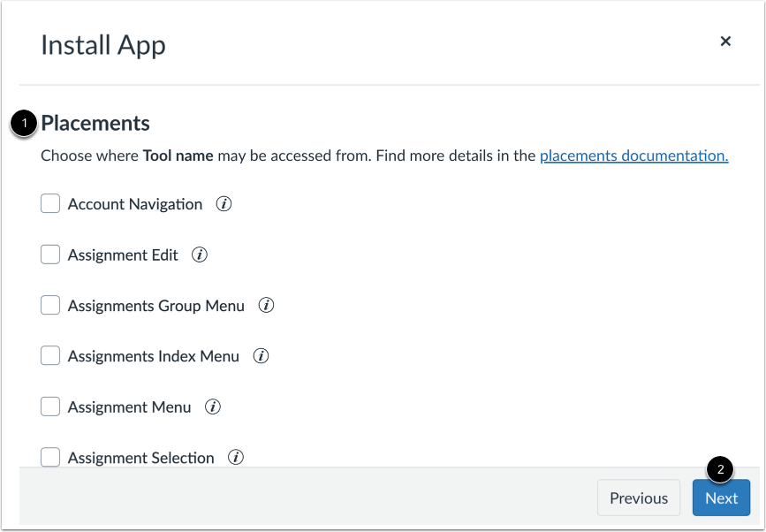Click the Next button

(x=721, y=498)
